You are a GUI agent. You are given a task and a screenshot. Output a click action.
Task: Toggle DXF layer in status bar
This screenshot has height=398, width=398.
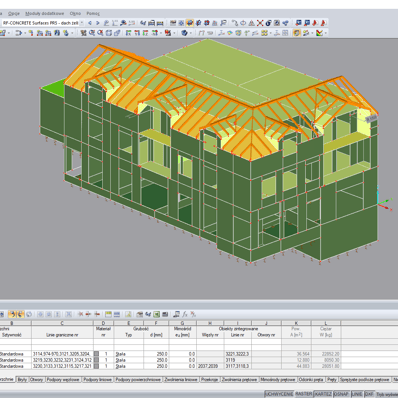pyautogui.click(x=369, y=394)
